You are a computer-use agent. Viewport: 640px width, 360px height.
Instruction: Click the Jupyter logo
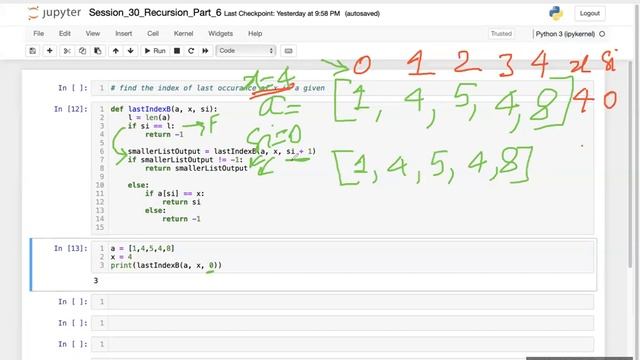pos(54,13)
